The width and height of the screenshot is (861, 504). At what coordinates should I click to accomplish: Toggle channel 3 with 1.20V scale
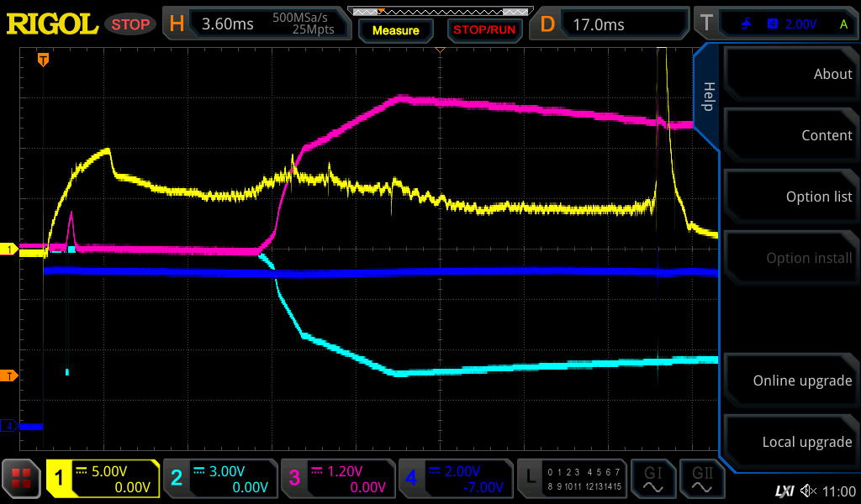(336, 479)
